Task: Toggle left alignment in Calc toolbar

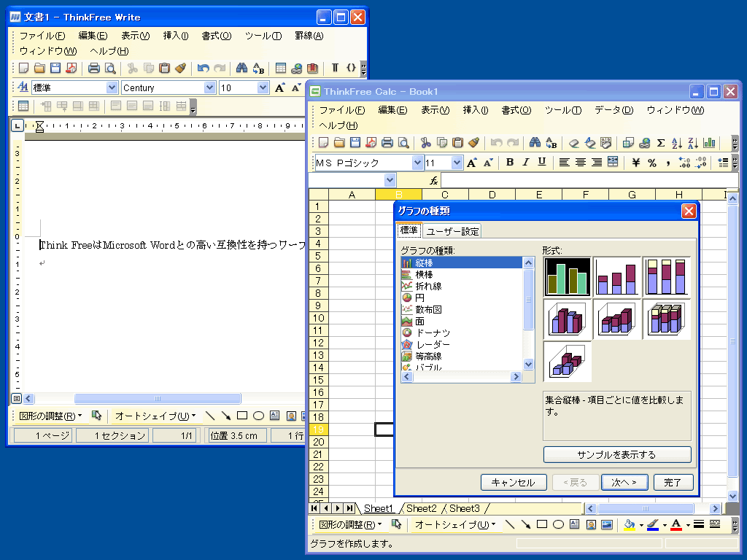Action: click(x=564, y=163)
